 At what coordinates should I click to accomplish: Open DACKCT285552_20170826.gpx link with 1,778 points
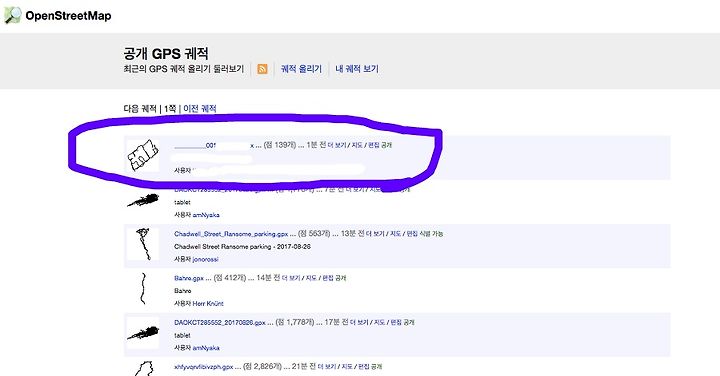point(219,323)
